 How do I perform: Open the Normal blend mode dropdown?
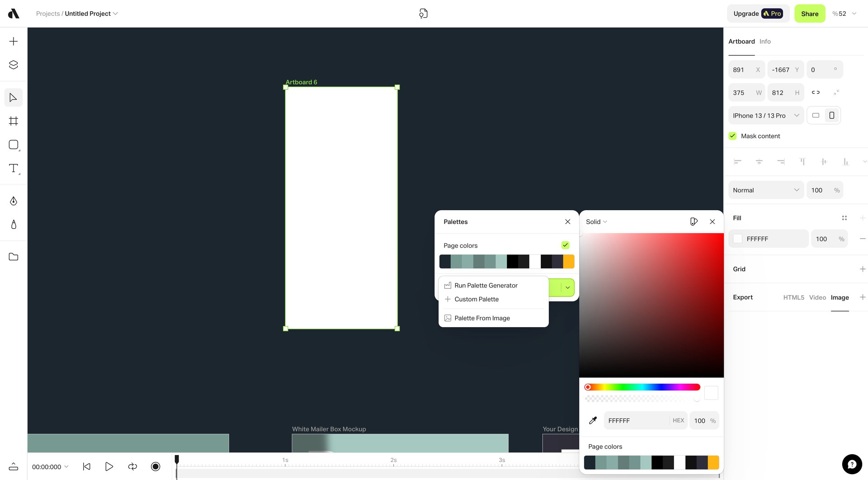coord(765,190)
